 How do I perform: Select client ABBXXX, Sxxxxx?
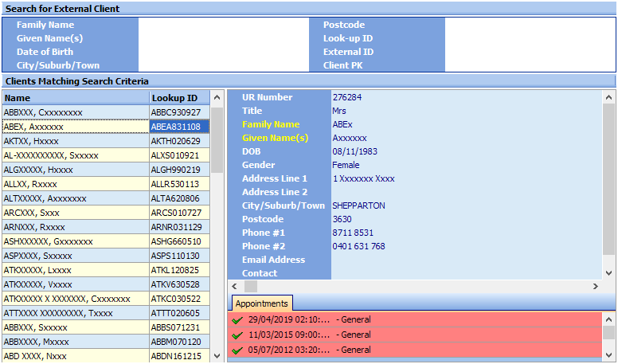(x=76, y=327)
